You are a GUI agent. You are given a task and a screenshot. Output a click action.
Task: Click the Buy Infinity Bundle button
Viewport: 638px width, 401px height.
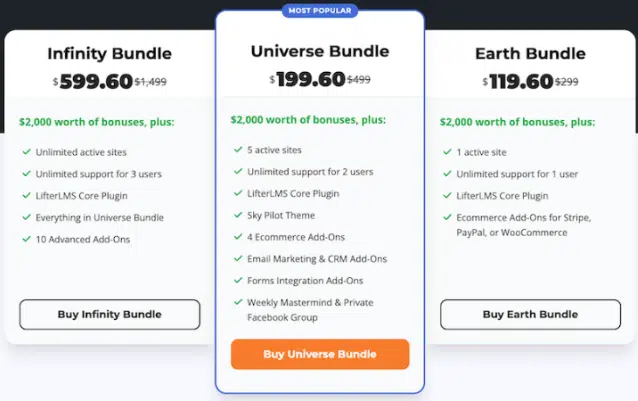tap(110, 314)
